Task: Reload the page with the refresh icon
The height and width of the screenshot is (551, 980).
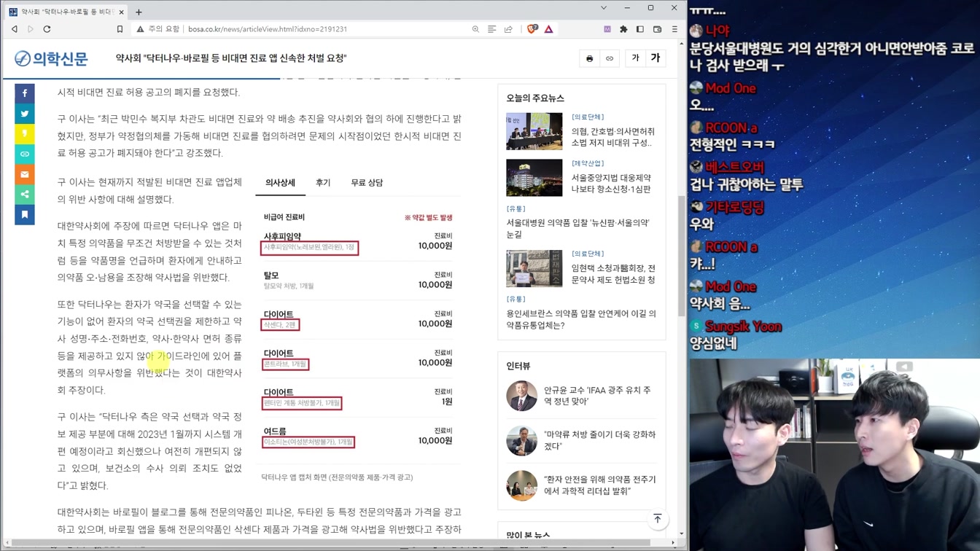Action: 47,29
